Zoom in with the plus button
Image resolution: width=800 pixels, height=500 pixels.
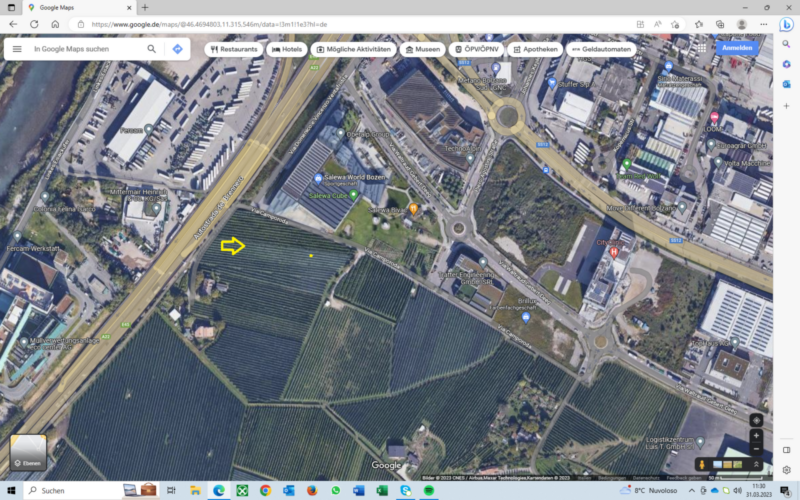pos(756,436)
